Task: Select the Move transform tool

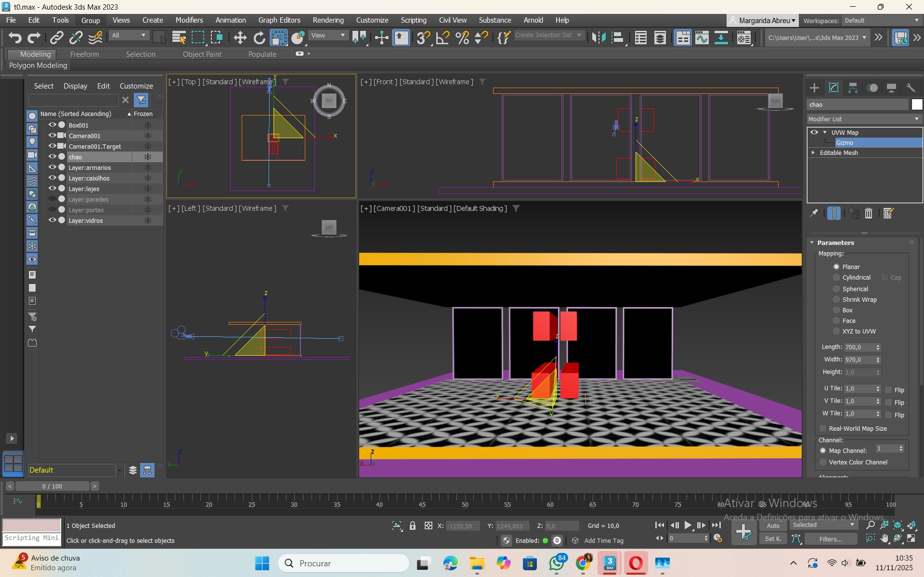Action: [x=240, y=38]
